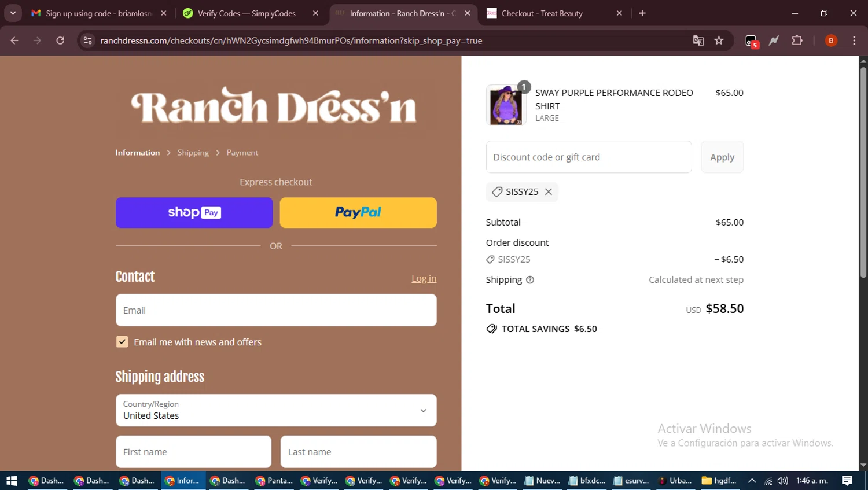Click the Last name field
The image size is (868, 490).
358,452
